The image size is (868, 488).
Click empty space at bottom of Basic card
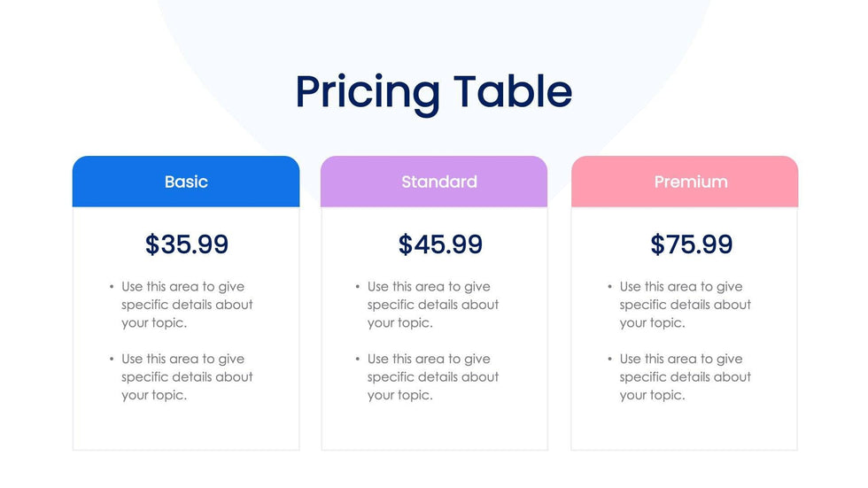[186, 430]
